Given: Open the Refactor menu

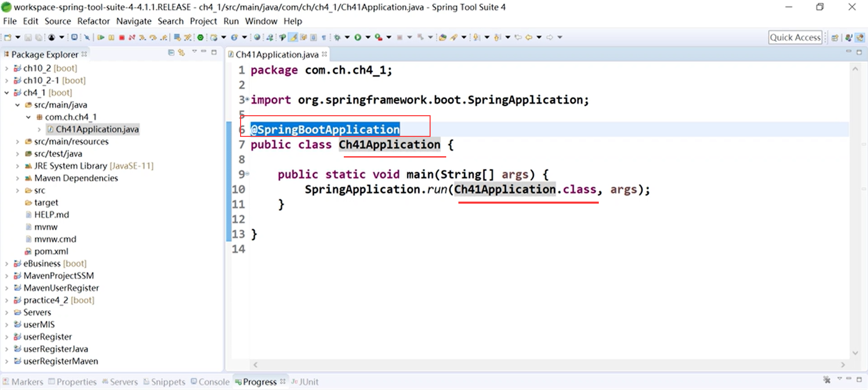Looking at the screenshot, I should click(93, 21).
